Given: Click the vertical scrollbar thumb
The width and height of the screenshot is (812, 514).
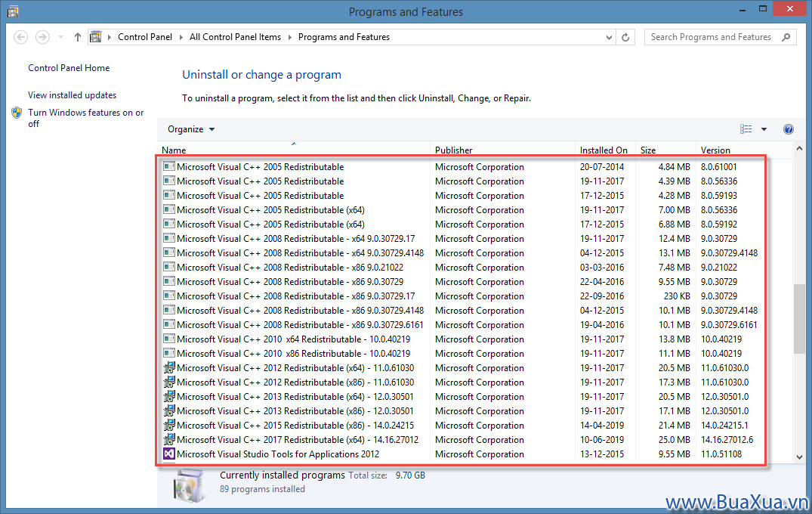Looking at the screenshot, I should click(799, 319).
